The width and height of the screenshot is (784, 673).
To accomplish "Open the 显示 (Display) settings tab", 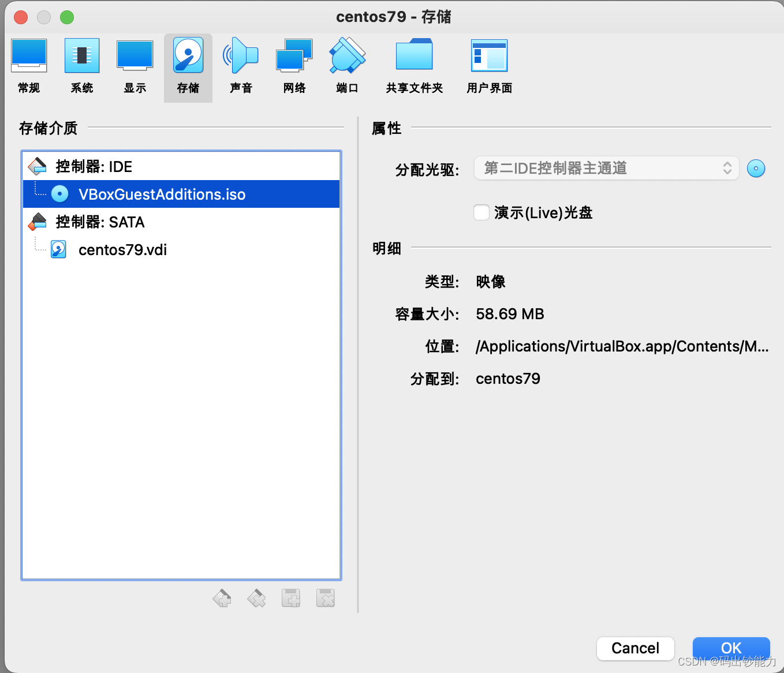I will pyautogui.click(x=135, y=67).
